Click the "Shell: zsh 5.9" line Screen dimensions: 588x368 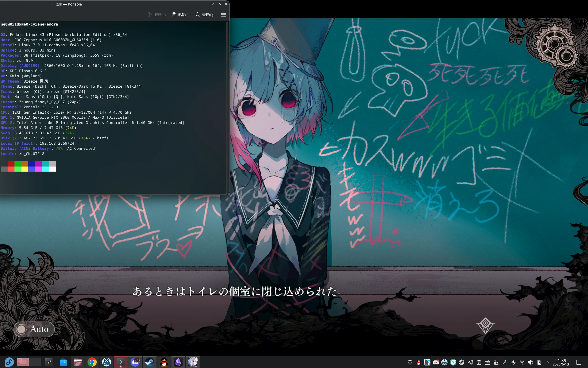click(x=17, y=60)
